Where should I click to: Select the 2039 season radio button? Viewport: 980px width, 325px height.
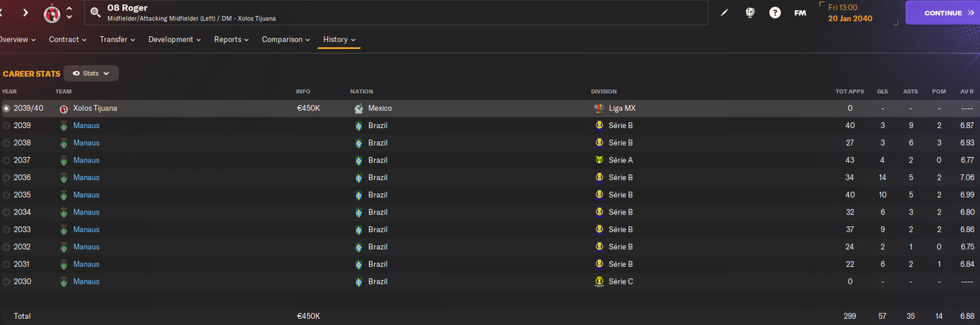coord(7,126)
